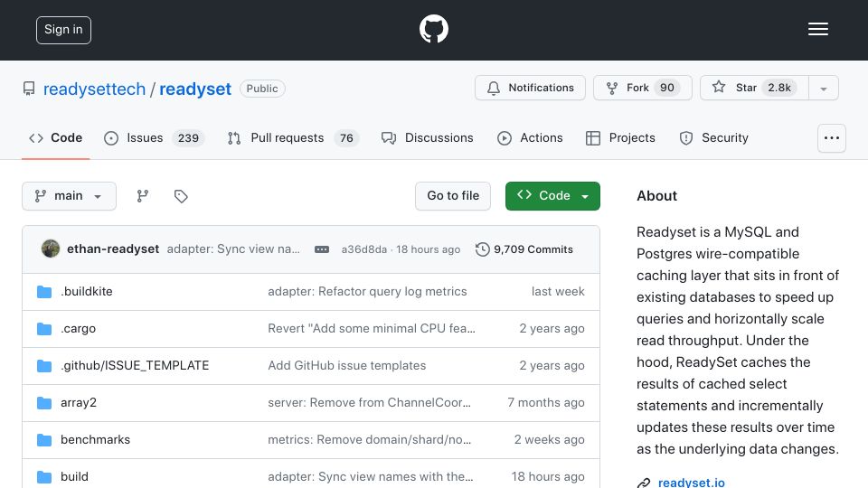This screenshot has height=488, width=868.
Task: Open the Discussions tab
Action: click(x=428, y=137)
